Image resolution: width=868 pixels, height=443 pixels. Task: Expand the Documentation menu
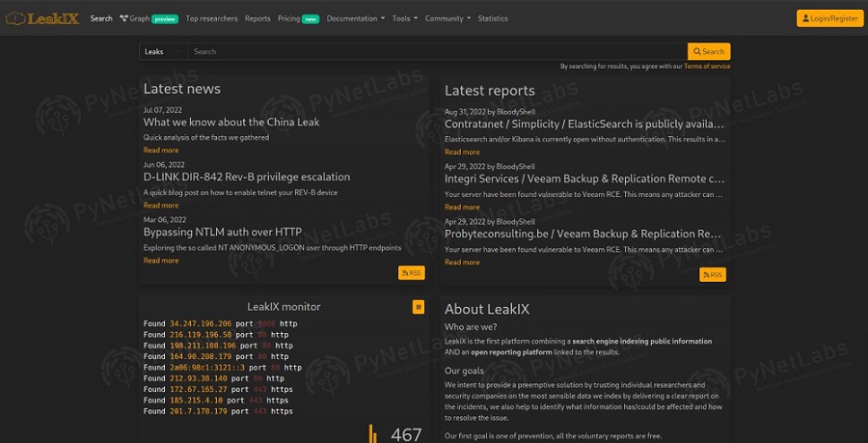point(355,18)
